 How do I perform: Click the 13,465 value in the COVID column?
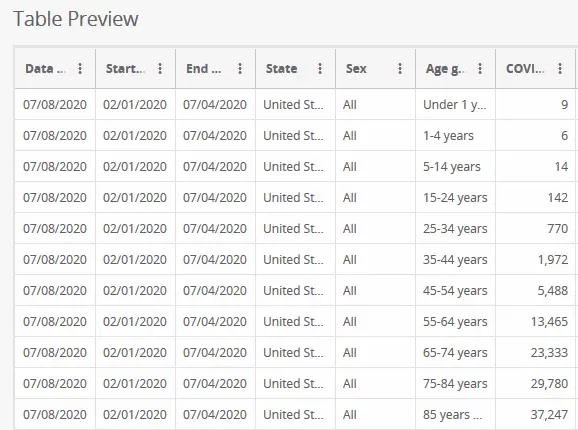[x=549, y=322]
